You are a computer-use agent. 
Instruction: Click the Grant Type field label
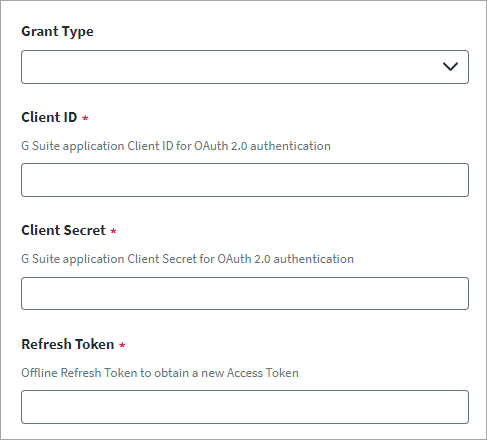[57, 32]
